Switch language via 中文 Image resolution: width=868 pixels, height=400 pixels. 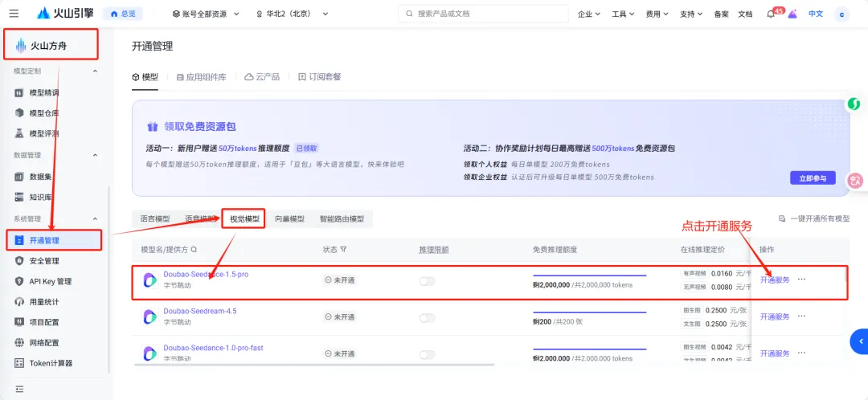pyautogui.click(x=816, y=14)
